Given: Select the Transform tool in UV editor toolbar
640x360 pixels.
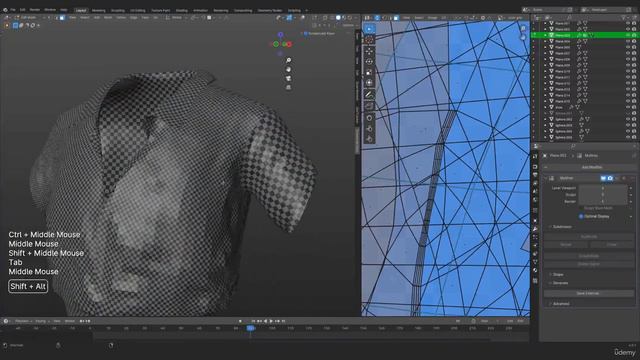Looking at the screenshot, I should click(369, 83).
